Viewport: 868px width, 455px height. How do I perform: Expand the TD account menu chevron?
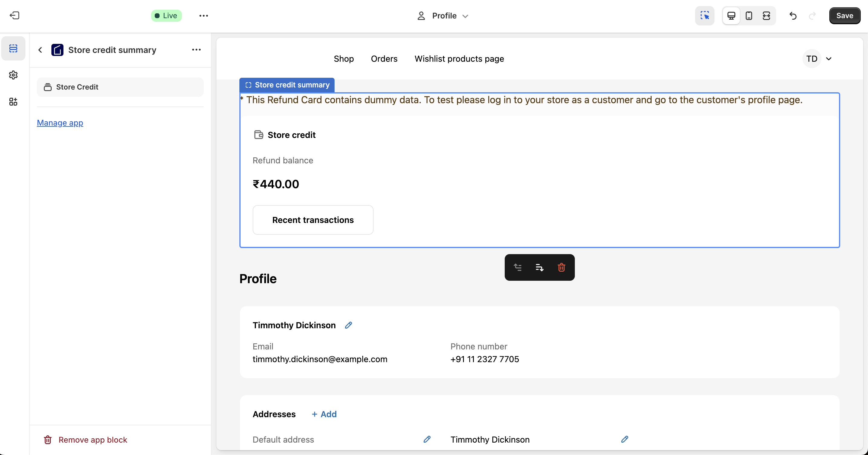tap(829, 59)
